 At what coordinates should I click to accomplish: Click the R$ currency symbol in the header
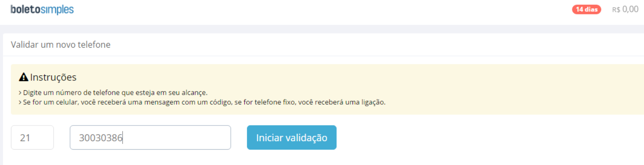(x=616, y=10)
